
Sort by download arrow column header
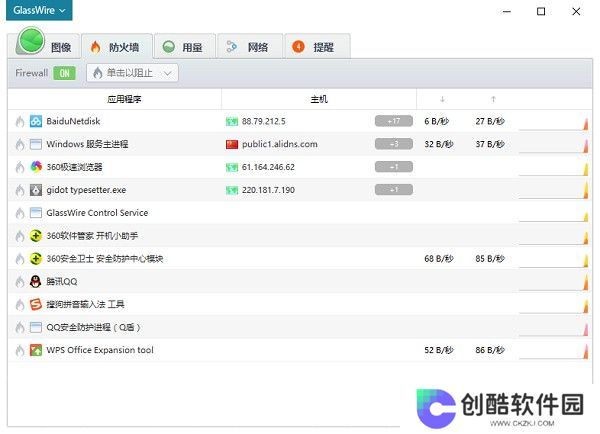442,99
